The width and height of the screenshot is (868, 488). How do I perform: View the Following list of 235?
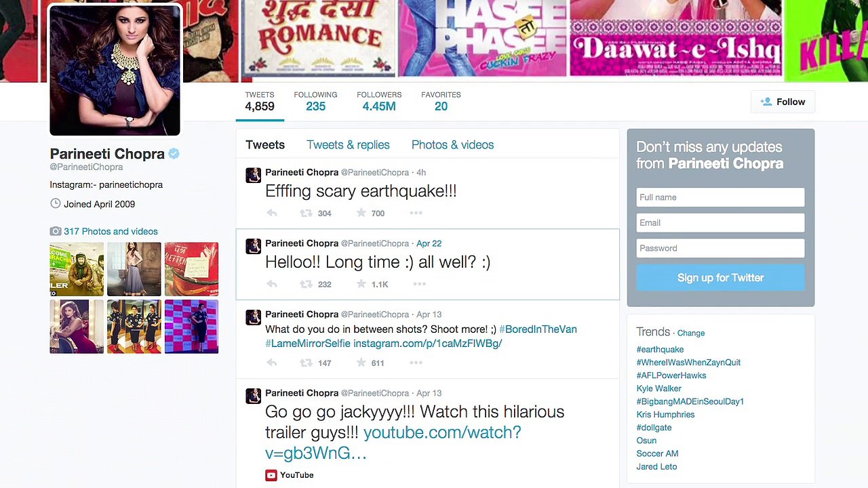pyautogui.click(x=315, y=102)
